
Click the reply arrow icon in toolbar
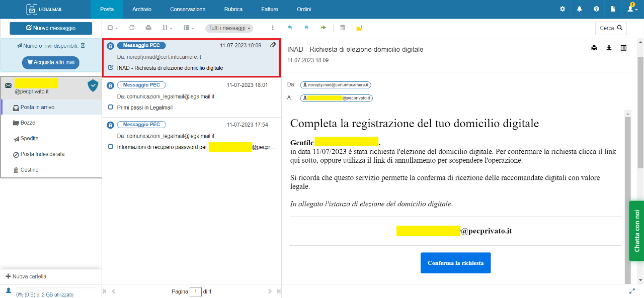[x=290, y=28]
